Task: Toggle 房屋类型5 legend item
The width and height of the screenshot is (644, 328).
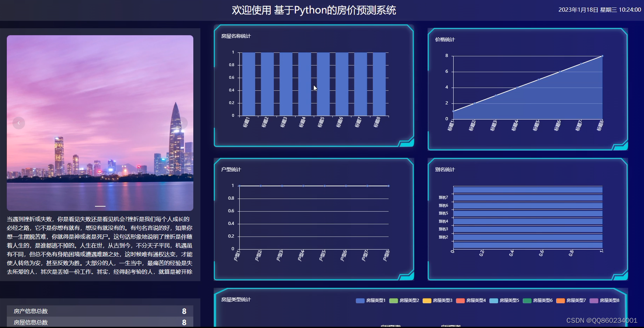Action: [504, 300]
